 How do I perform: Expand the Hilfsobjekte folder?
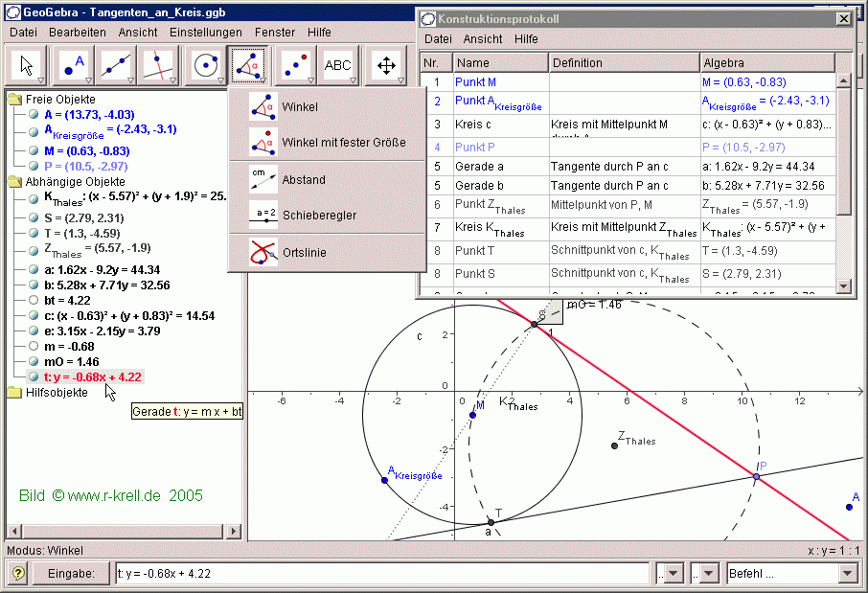click(14, 392)
